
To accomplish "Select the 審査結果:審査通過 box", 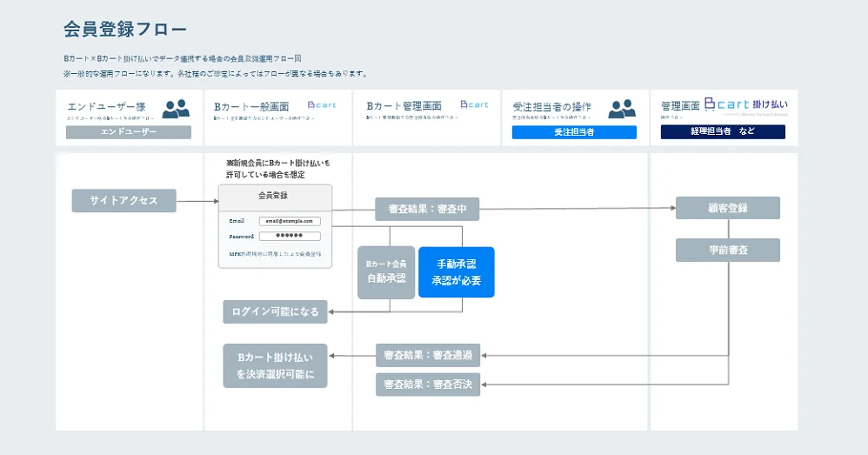I will (428, 355).
